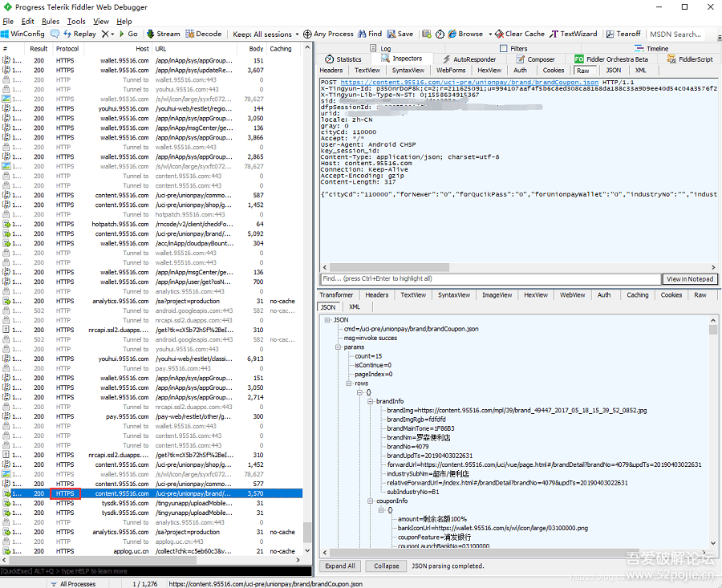Click session list vertical scrollbar thumb

click(307, 533)
